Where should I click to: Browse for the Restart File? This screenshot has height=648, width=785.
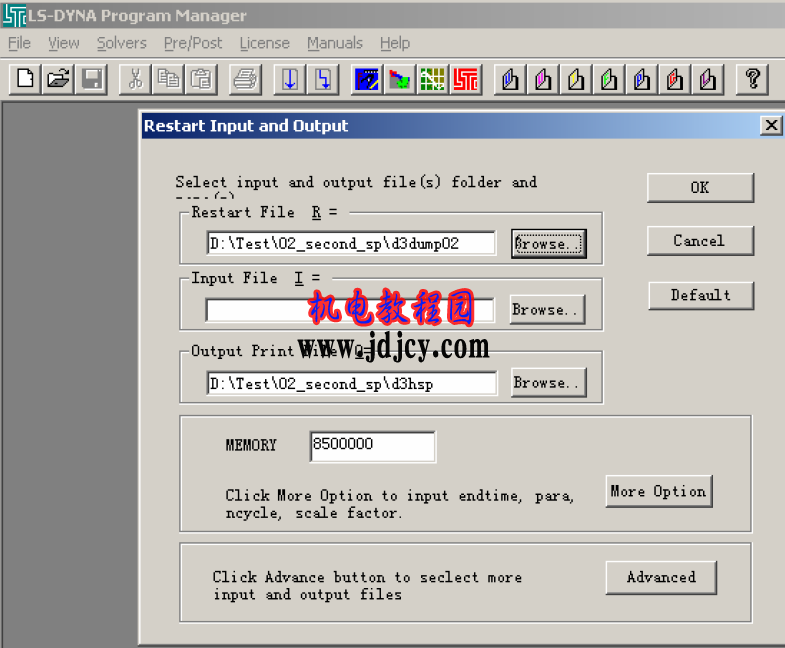(x=549, y=244)
